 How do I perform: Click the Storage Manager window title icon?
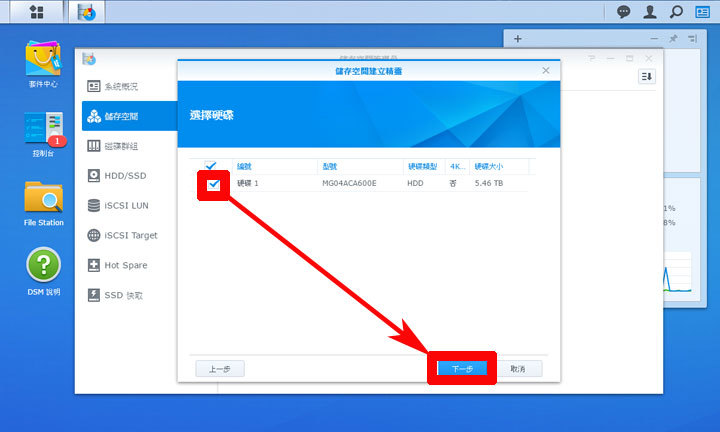[x=89, y=59]
